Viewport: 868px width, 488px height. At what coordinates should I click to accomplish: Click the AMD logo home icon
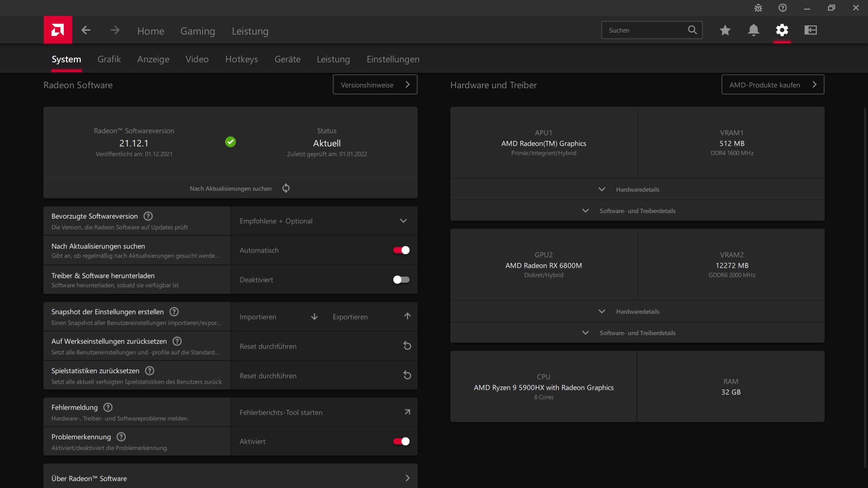(58, 30)
